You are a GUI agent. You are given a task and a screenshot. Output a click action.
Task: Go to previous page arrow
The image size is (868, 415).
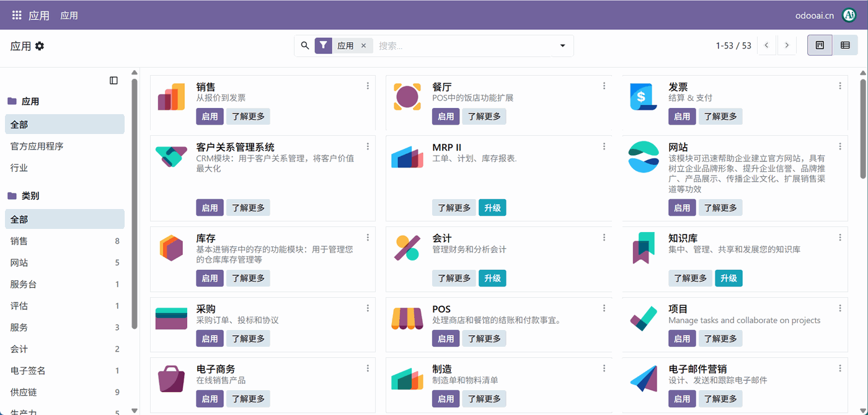point(767,45)
